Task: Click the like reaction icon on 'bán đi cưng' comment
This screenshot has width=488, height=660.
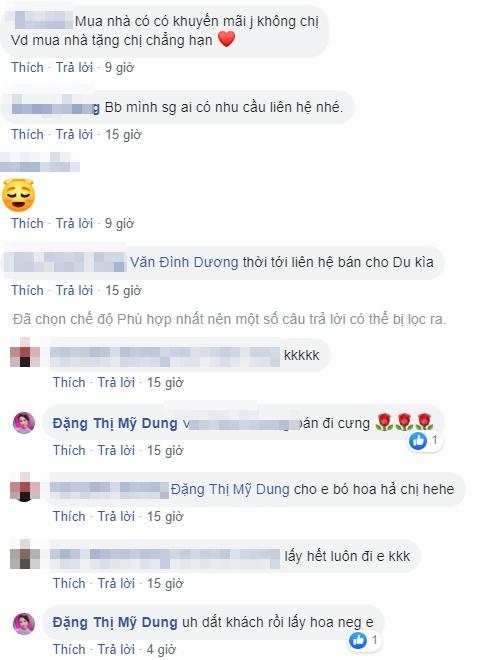Action: (x=418, y=441)
